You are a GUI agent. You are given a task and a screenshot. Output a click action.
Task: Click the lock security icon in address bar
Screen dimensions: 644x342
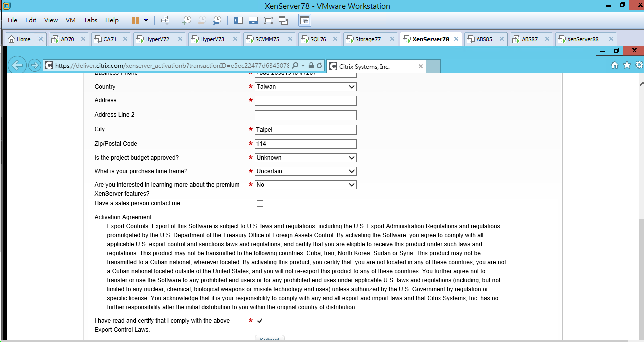311,66
